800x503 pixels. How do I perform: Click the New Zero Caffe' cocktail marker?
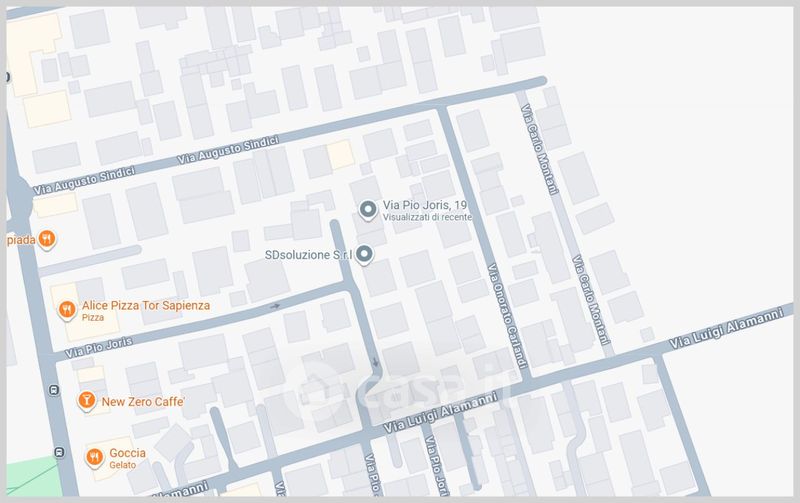point(87,401)
